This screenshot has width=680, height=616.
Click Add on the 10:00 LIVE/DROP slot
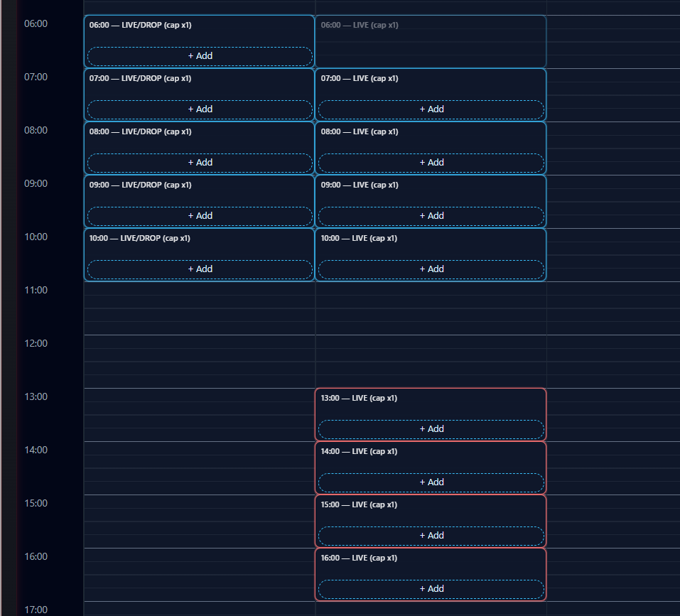coord(199,269)
